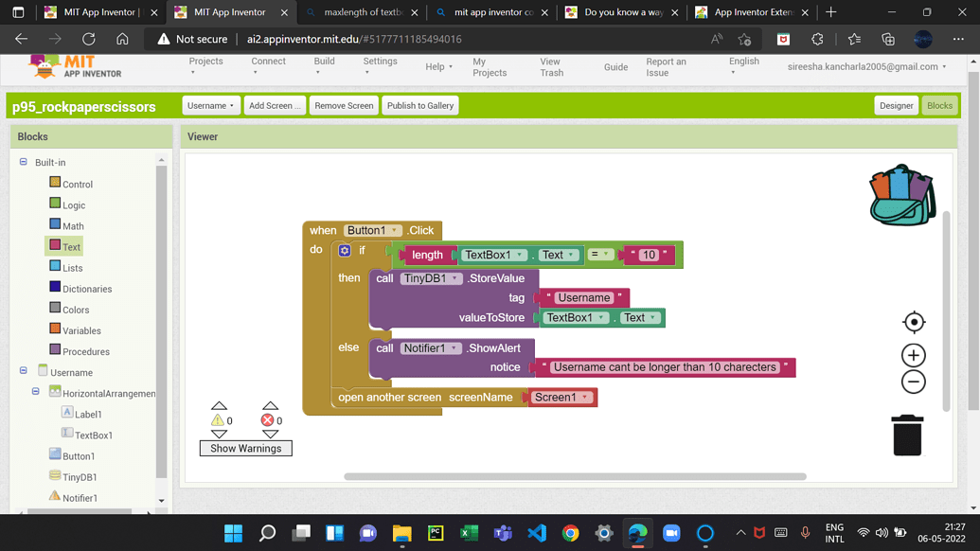Collapse the Built-in tree section
This screenshot has width=980, height=551.
(24, 163)
